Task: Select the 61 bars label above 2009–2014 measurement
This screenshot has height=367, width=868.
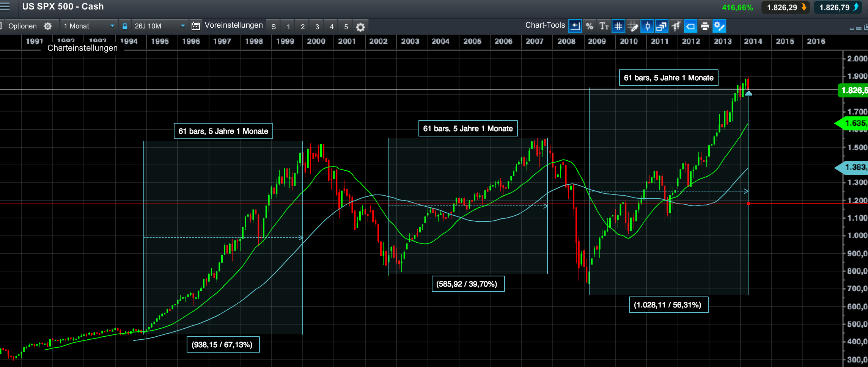Action: coord(668,78)
